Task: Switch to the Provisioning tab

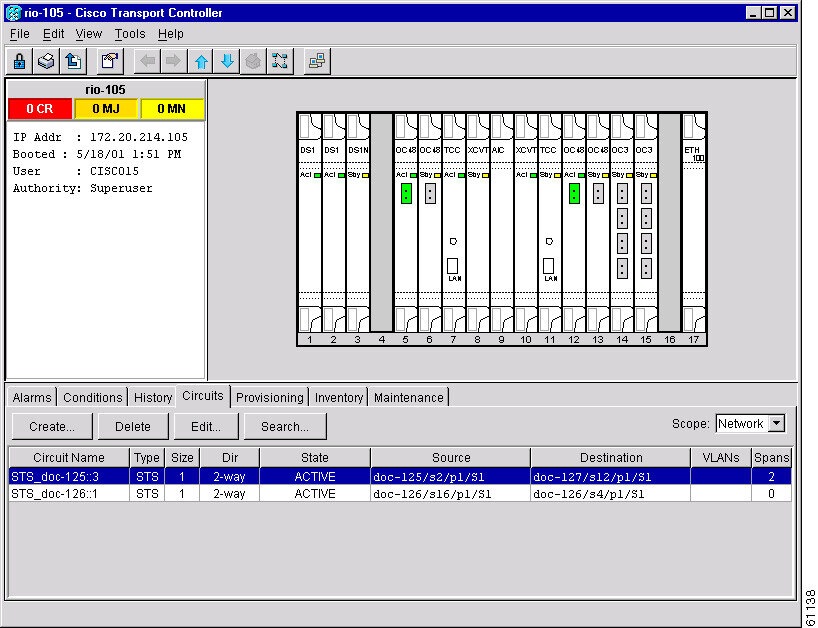Action: (x=269, y=397)
